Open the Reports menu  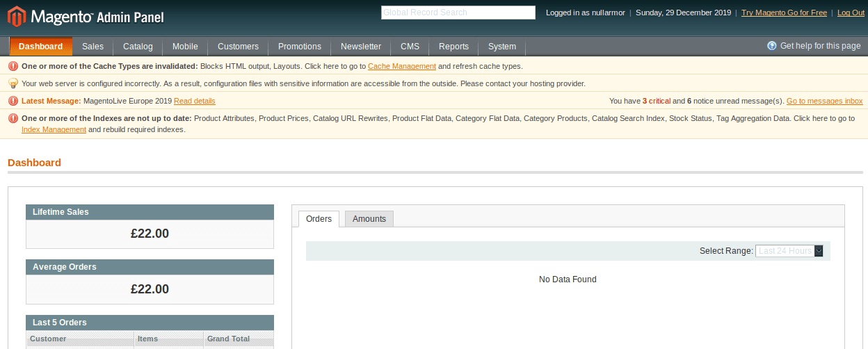click(x=453, y=47)
